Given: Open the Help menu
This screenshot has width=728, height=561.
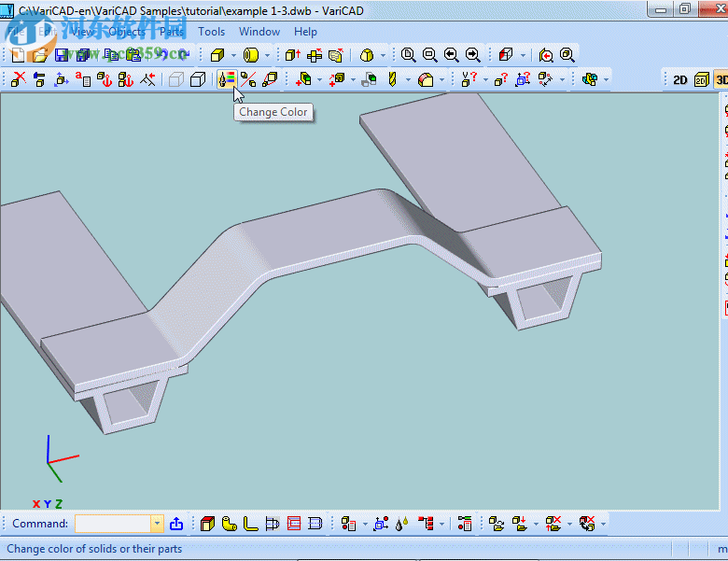Looking at the screenshot, I should pyautogui.click(x=305, y=31).
